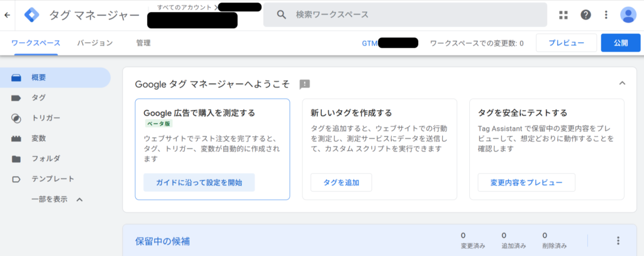Click the 変数 brick icon in sidebar

[16, 139]
